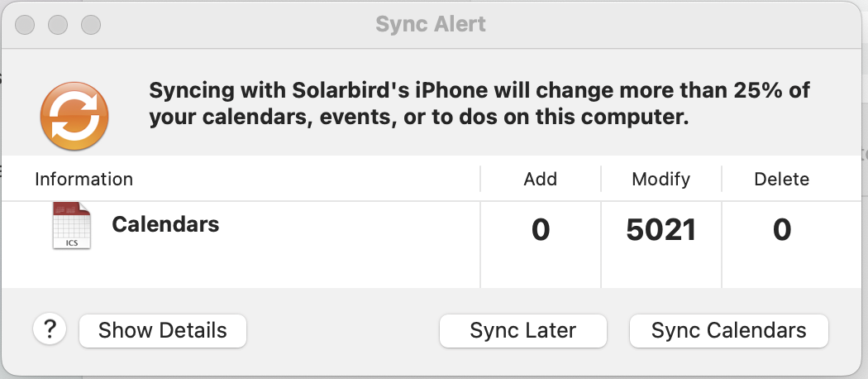This screenshot has width=868, height=379.
Task: Close the Sync Alert window
Action: click(x=25, y=25)
